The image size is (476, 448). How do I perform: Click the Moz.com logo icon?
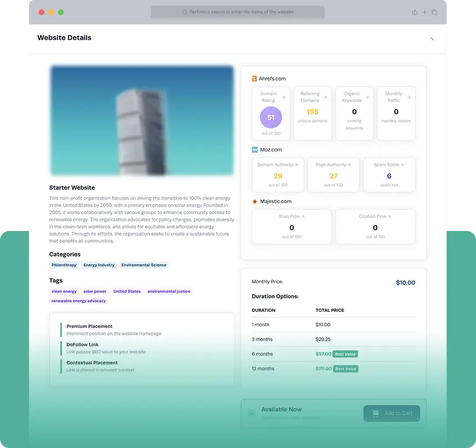point(254,150)
